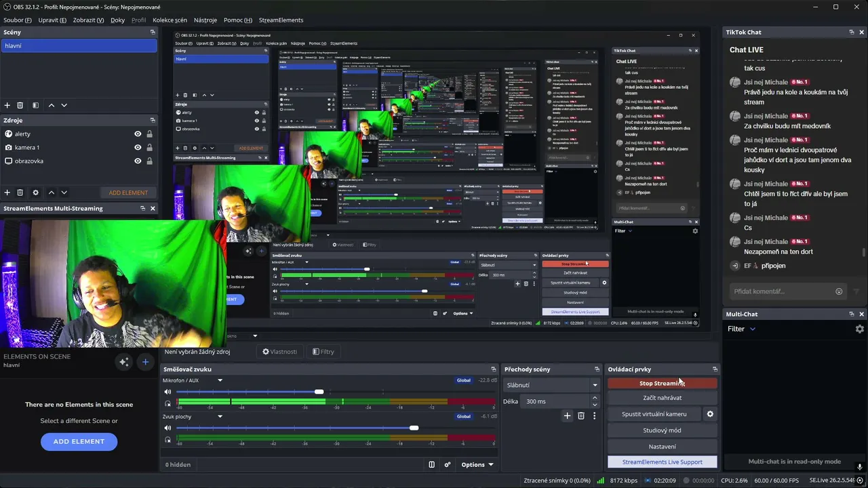
Task: Move scene down with arrow in Scény toolbar
Action: tap(64, 105)
